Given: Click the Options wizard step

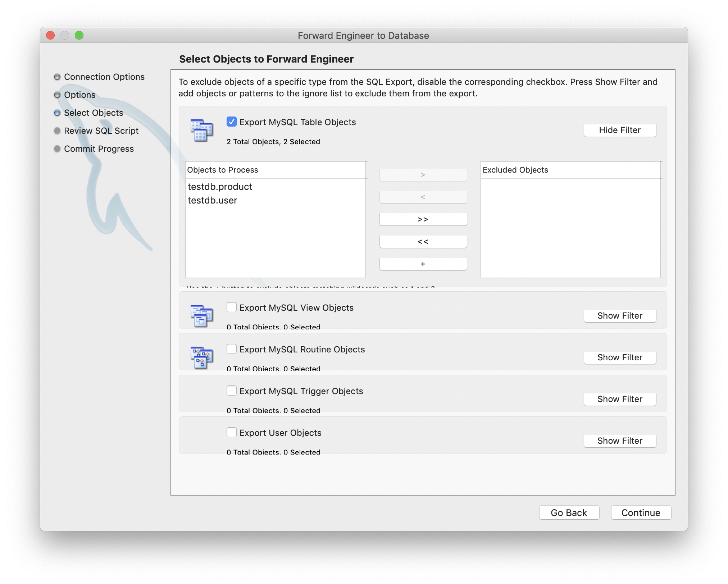Looking at the screenshot, I should click(80, 95).
